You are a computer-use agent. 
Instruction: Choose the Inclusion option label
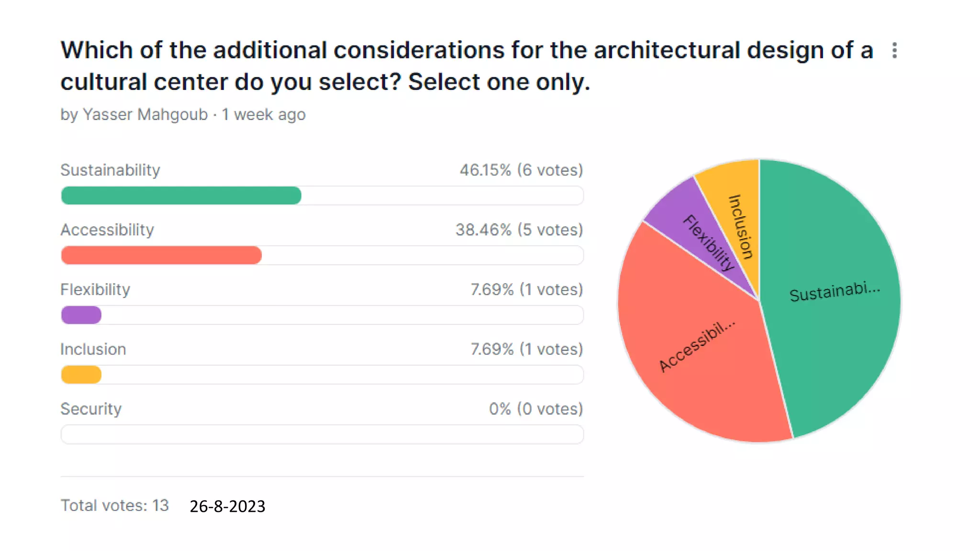(93, 350)
